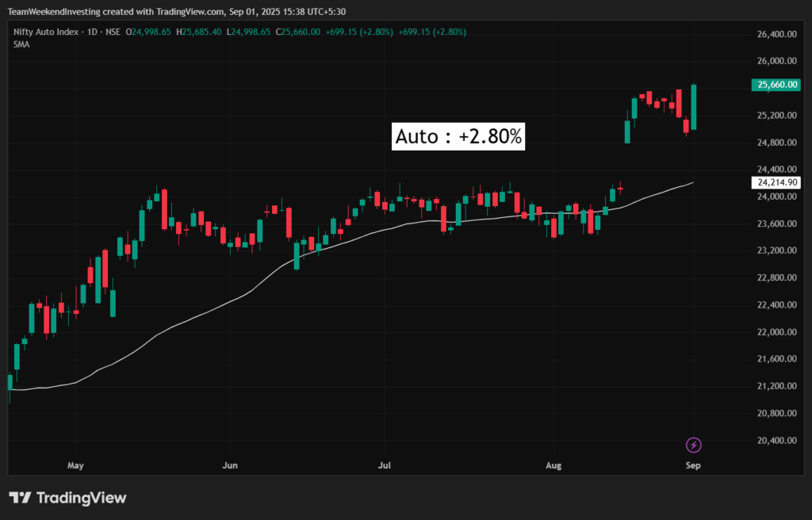812x520 pixels.
Task: Click the TeamWeekendInvesting header caption text
Action: [177, 11]
